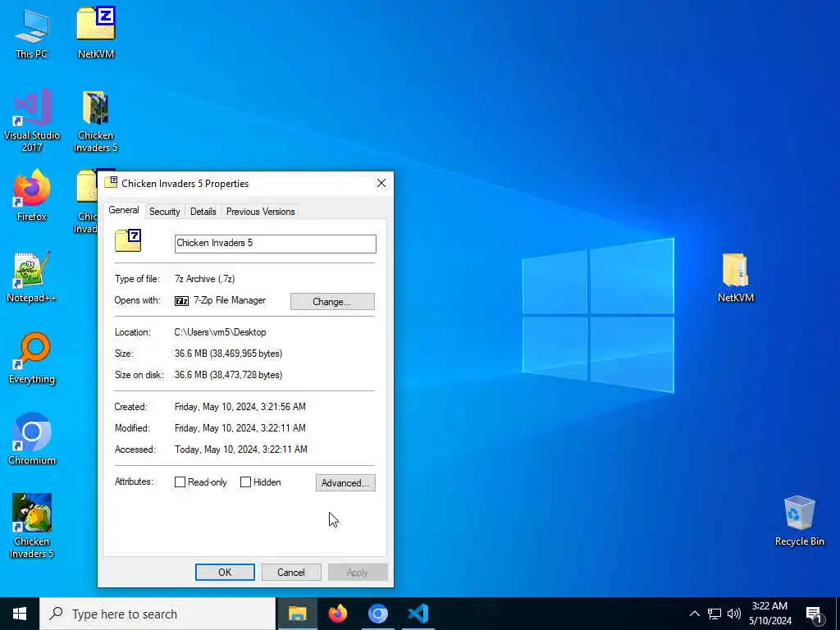The height and width of the screenshot is (630, 840).
Task: Click the Change... button
Action: [332, 302]
